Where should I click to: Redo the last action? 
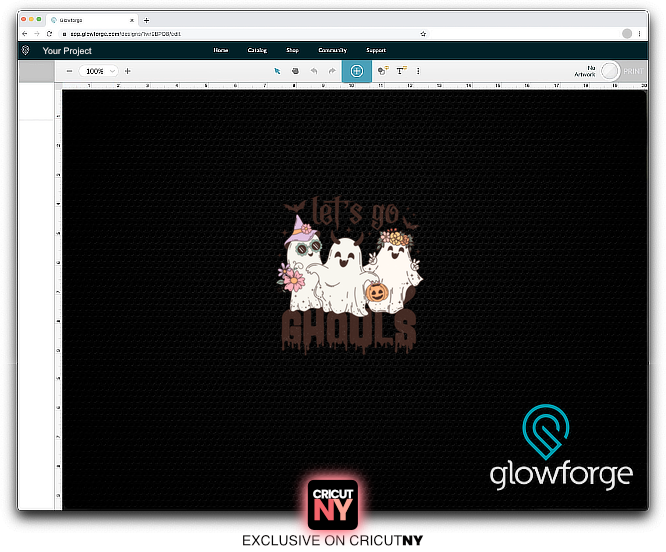[332, 71]
